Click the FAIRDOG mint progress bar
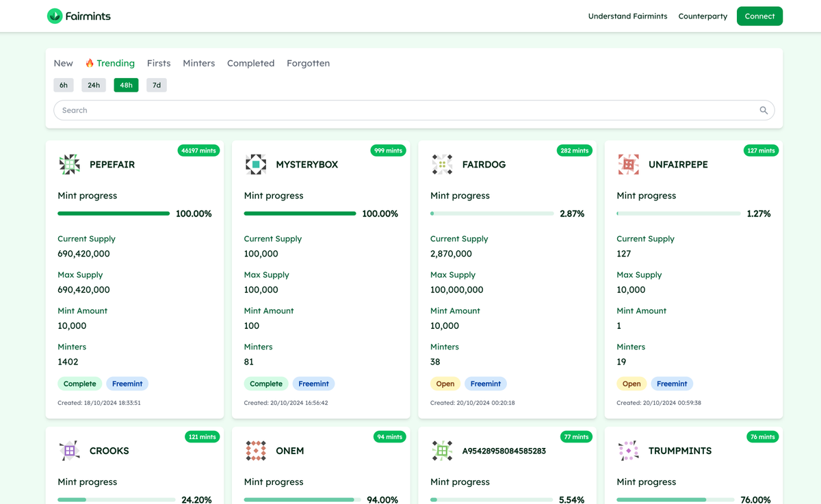 click(x=492, y=213)
